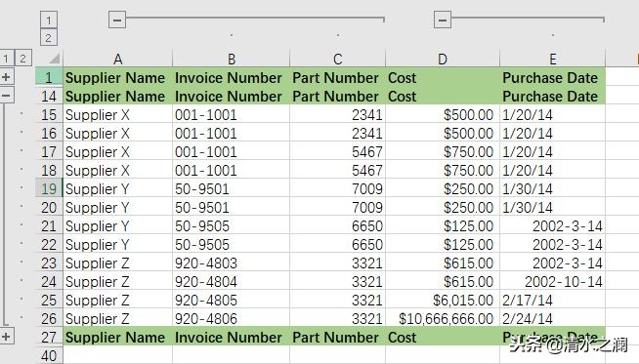Show column outline level 1
This screenshot has height=364, width=639.
pos(49,20)
